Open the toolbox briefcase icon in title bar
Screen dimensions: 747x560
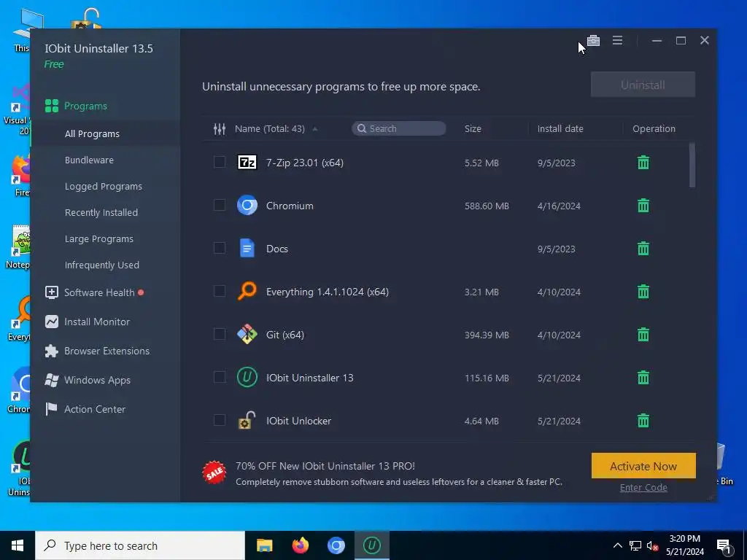pos(593,41)
